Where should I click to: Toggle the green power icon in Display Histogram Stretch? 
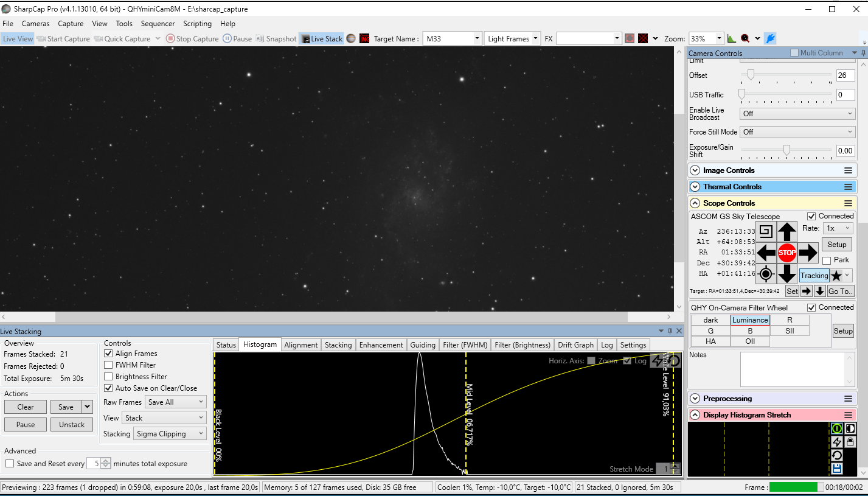pyautogui.click(x=837, y=429)
